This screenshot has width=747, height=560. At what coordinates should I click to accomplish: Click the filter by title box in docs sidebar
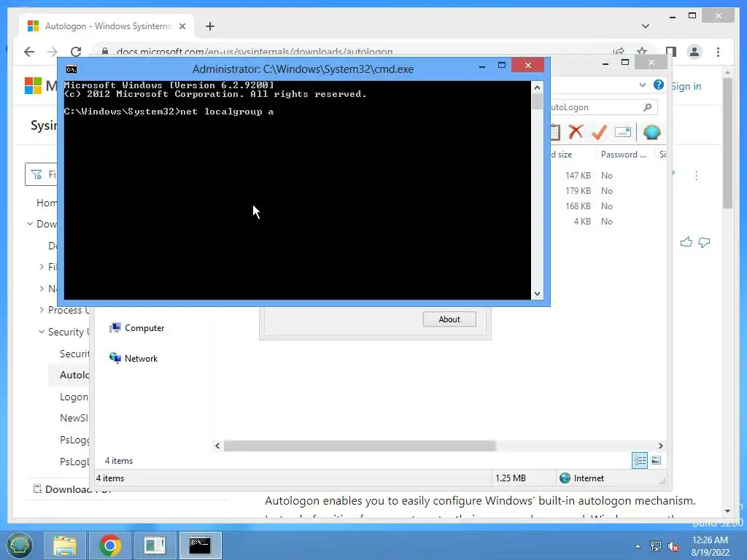(x=41, y=174)
